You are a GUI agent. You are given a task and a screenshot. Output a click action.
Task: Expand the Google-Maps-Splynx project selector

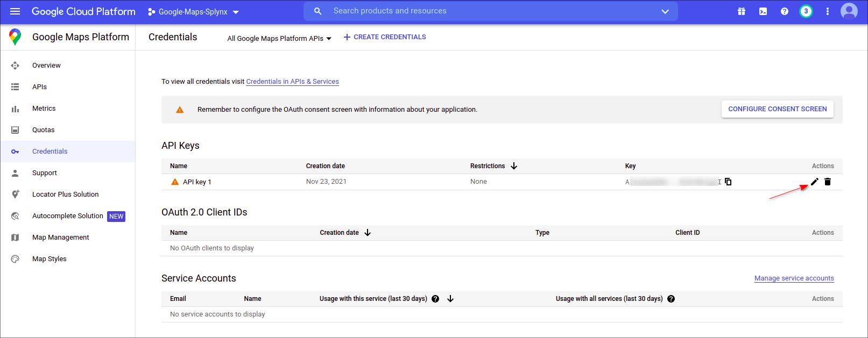pyautogui.click(x=193, y=12)
